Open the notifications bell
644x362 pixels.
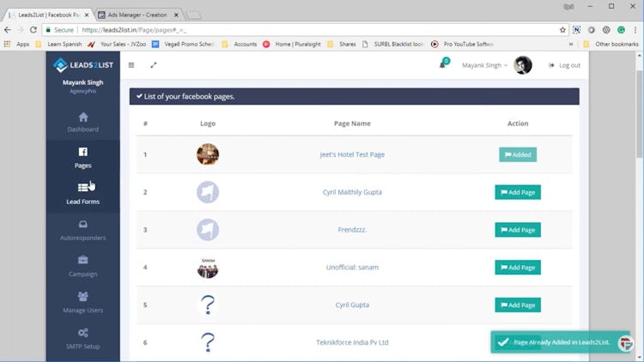[443, 64]
